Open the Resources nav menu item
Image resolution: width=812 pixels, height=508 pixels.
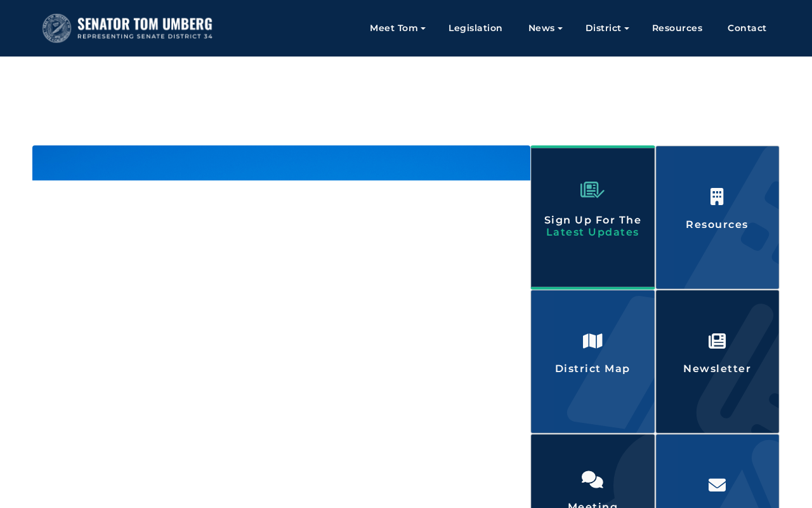pos(677,28)
